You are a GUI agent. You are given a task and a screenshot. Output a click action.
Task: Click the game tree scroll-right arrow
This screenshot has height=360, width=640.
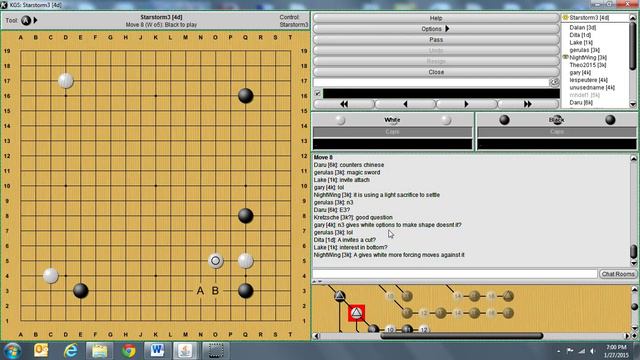627,336
